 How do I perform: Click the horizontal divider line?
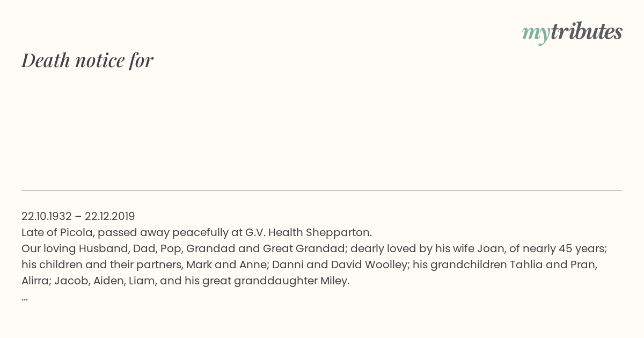(x=322, y=190)
